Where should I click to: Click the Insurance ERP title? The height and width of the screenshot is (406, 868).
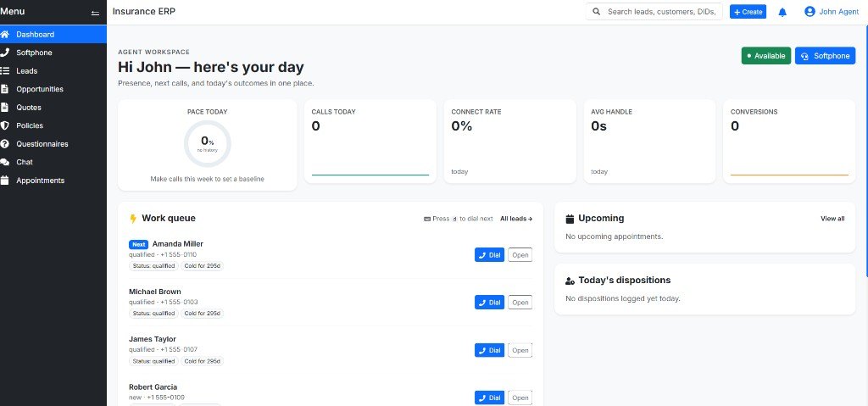[x=144, y=12]
